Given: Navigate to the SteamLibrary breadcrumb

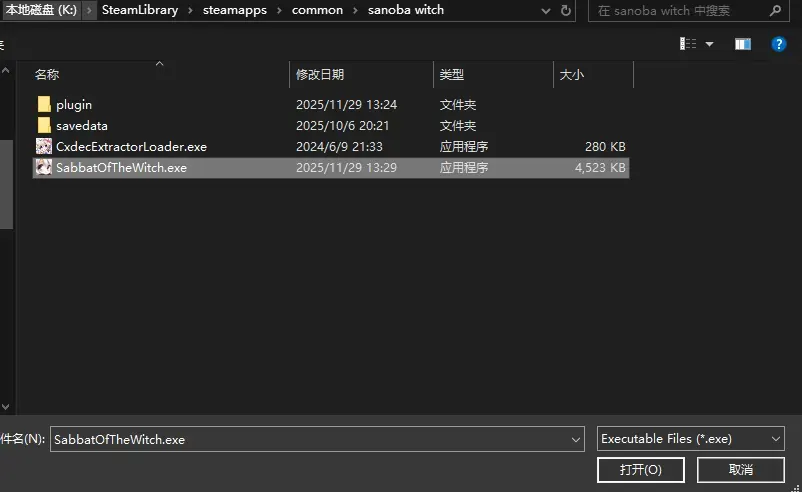Looking at the screenshot, I should coord(140,10).
